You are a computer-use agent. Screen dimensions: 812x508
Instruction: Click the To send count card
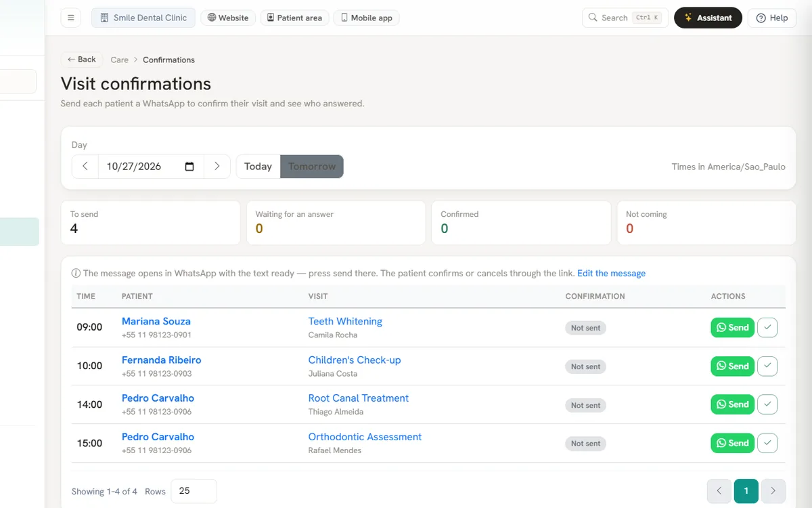coord(150,222)
